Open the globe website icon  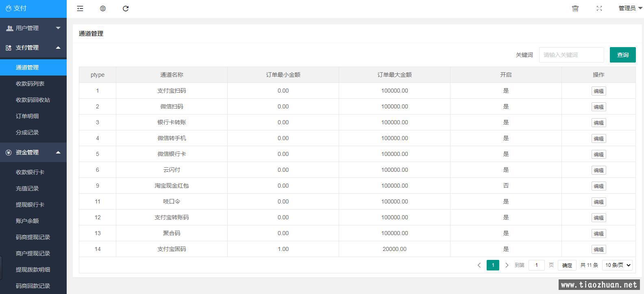tap(103, 9)
